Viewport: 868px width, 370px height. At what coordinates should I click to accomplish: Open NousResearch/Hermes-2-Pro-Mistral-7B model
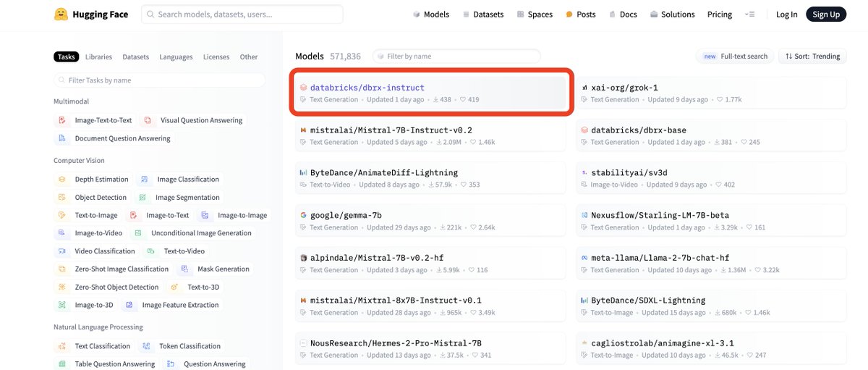[430, 348]
